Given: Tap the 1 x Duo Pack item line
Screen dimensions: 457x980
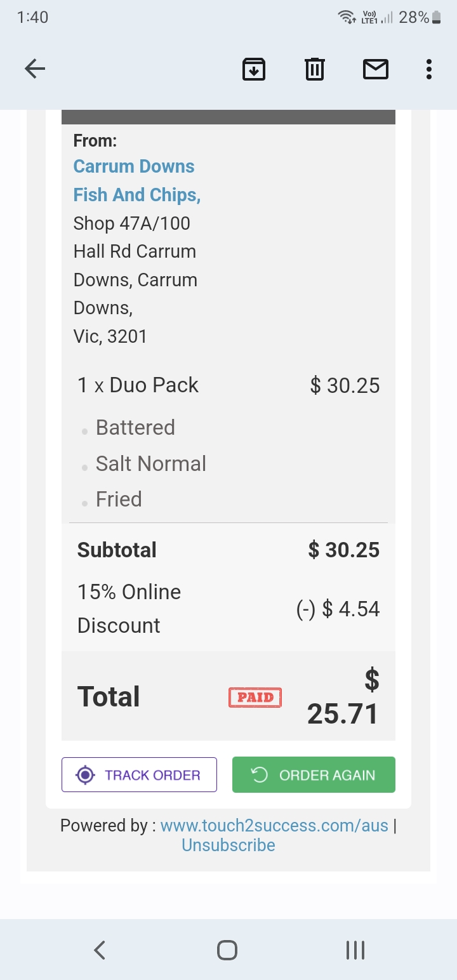Looking at the screenshot, I should [x=138, y=385].
